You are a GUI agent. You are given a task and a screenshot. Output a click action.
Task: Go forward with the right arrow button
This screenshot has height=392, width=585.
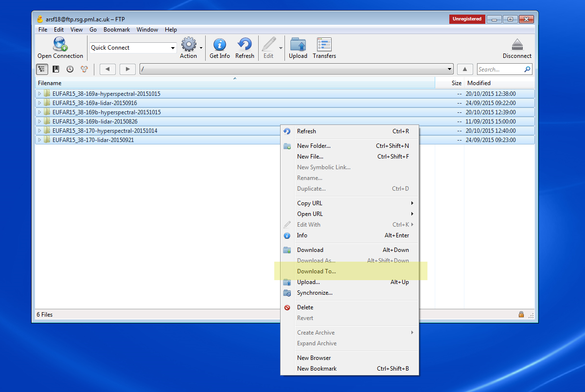tap(127, 69)
